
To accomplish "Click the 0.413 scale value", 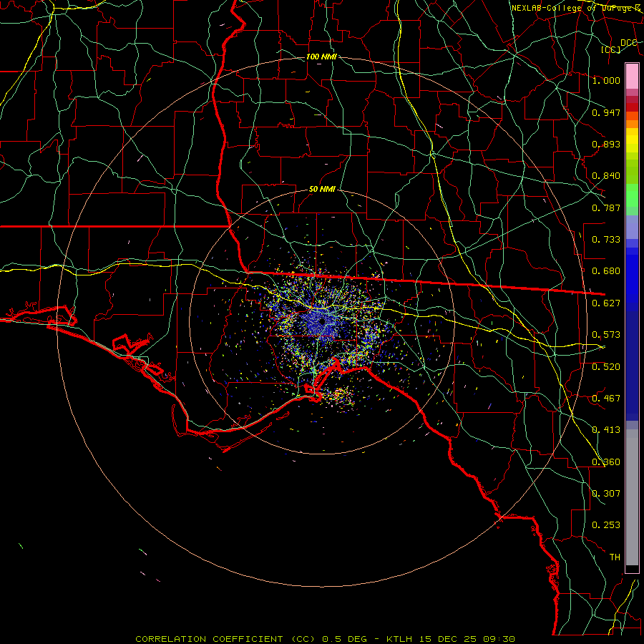I will tap(606, 430).
